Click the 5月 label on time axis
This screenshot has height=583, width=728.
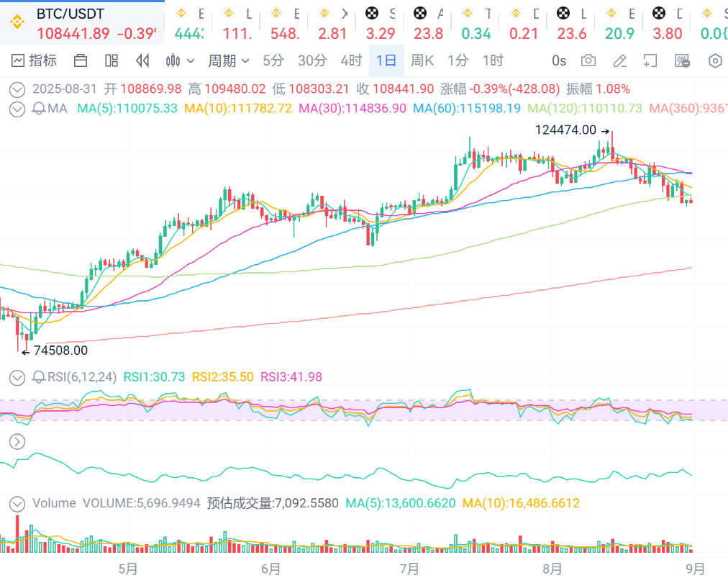(x=127, y=569)
